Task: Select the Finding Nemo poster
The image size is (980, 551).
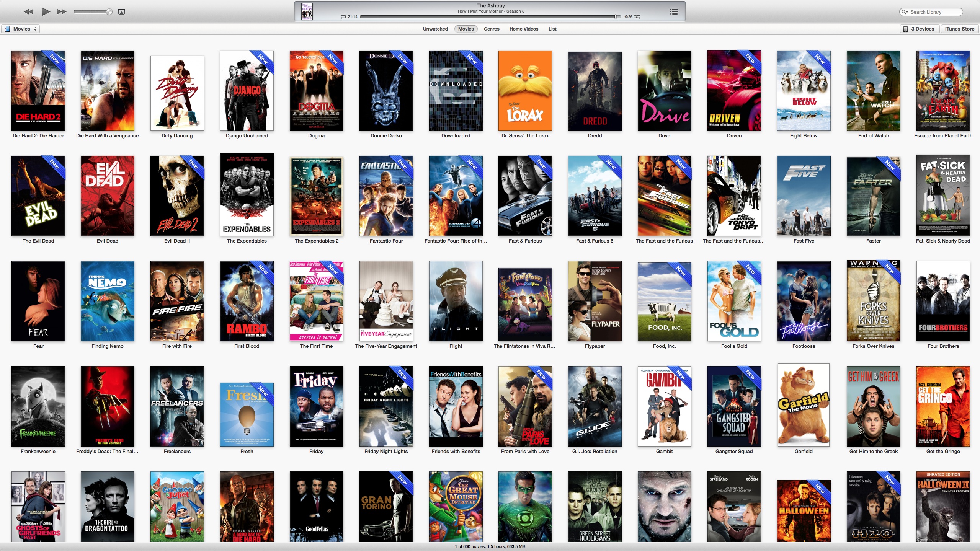Action: pyautogui.click(x=108, y=301)
